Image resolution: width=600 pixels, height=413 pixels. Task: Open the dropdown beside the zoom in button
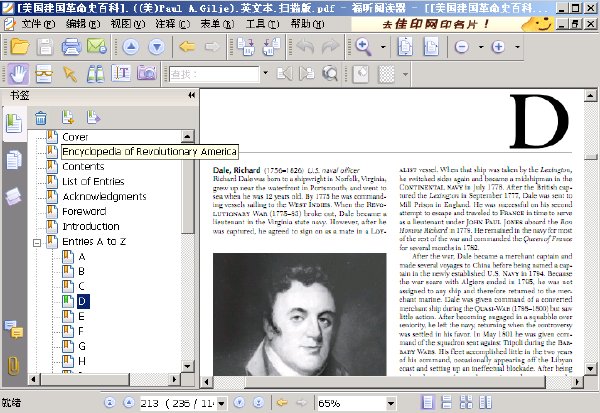coord(517,47)
